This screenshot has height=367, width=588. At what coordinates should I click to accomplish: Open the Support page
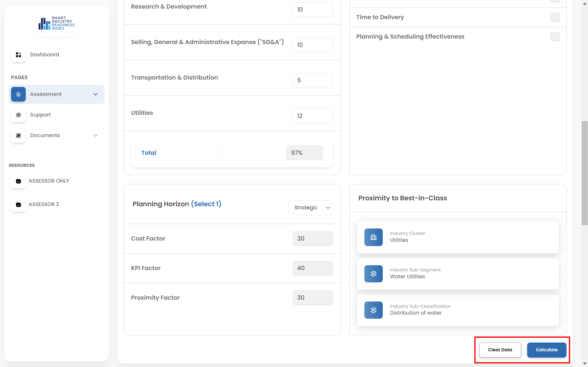(40, 115)
